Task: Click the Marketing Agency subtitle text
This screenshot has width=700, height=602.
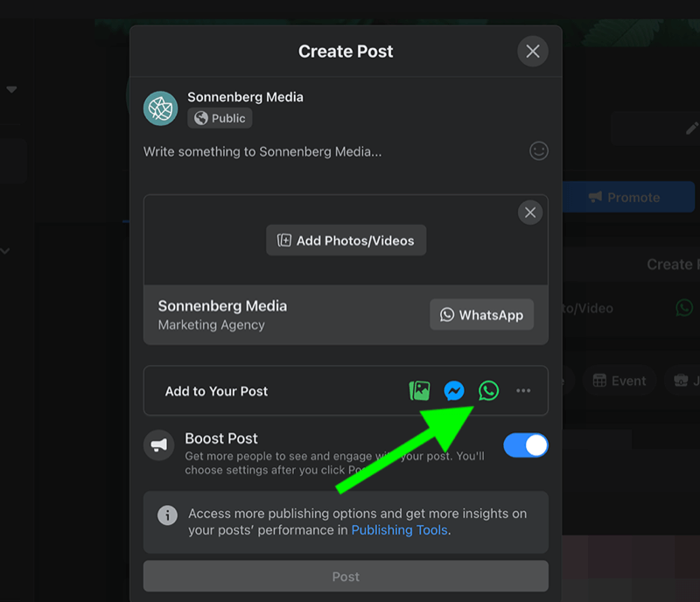Action: coord(211,325)
